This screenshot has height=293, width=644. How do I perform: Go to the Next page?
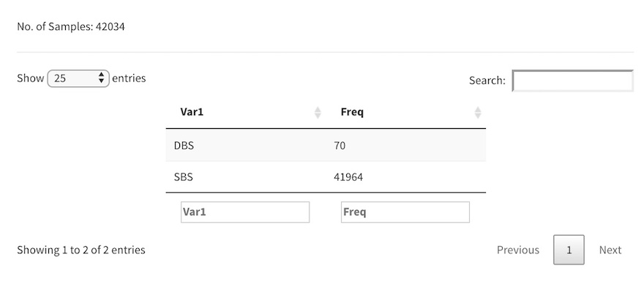(x=610, y=250)
